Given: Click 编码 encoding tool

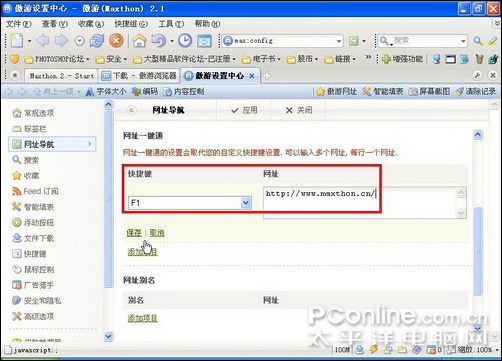Looking at the screenshot, I should [145, 91].
